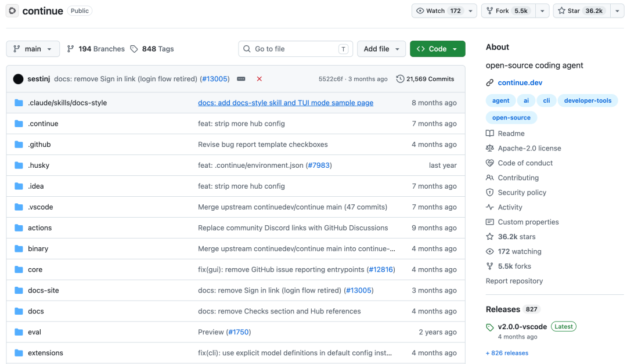The height and width of the screenshot is (364, 627).
Task: Click folder icon next to core
Action: coord(19,269)
